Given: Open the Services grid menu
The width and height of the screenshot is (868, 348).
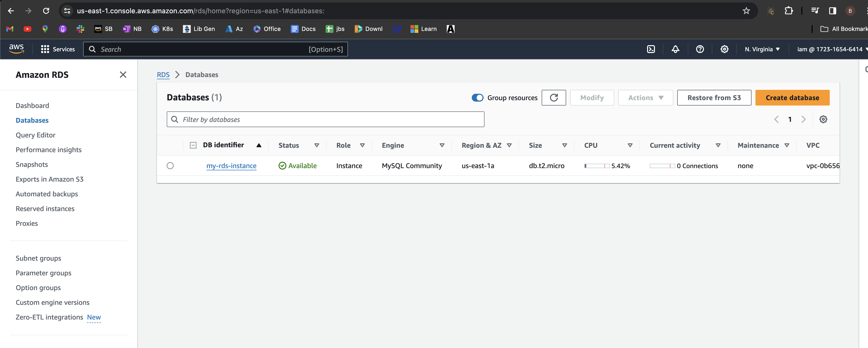Looking at the screenshot, I should pyautogui.click(x=58, y=49).
